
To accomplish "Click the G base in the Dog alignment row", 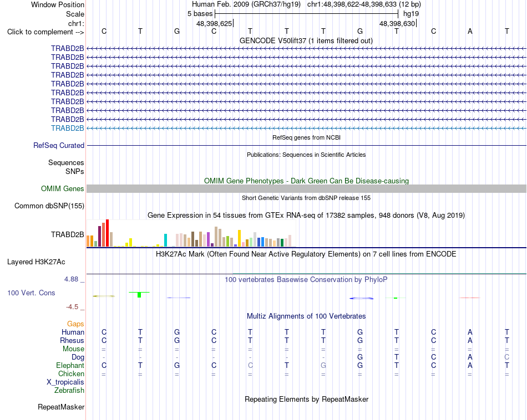I will pyautogui.click(x=360, y=357).
